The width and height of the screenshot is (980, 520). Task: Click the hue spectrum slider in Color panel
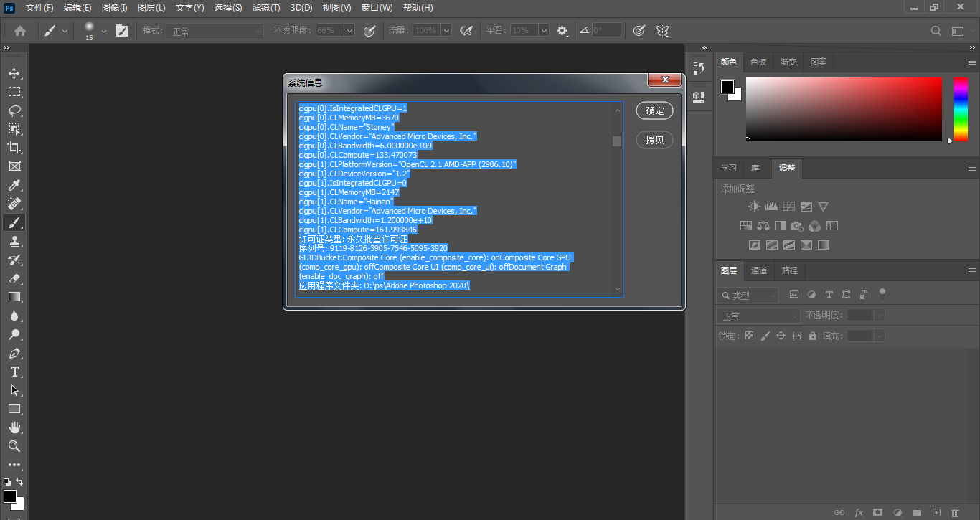click(960, 109)
